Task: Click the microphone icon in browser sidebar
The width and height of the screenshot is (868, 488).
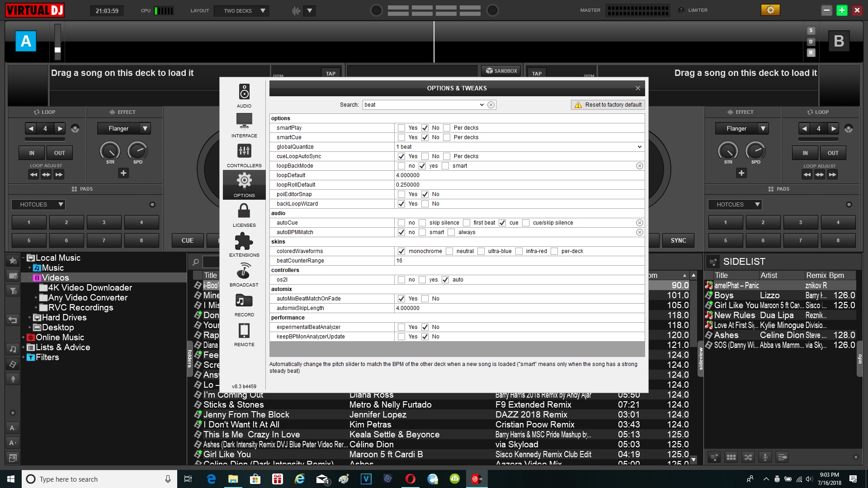Action: tap(13, 379)
